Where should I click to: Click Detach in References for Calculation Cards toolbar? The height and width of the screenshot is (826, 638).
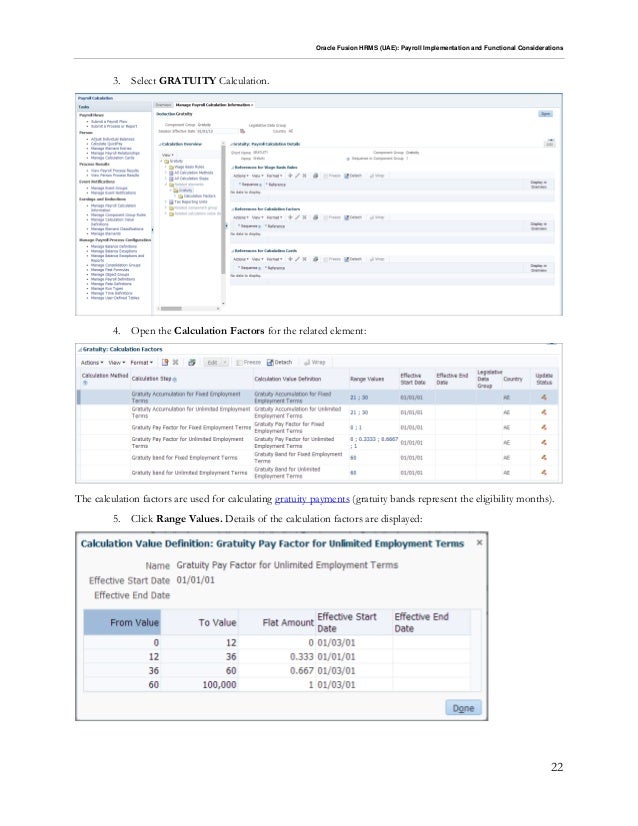[x=353, y=259]
